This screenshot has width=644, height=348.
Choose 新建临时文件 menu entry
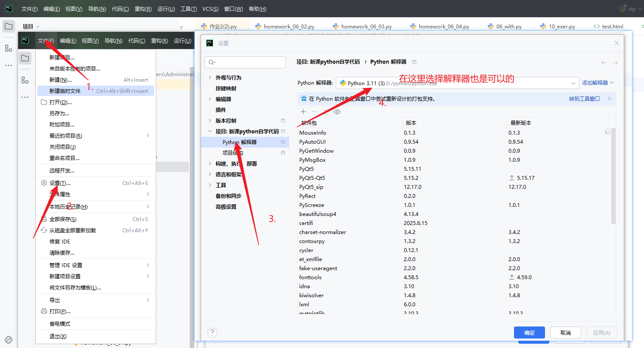point(95,91)
